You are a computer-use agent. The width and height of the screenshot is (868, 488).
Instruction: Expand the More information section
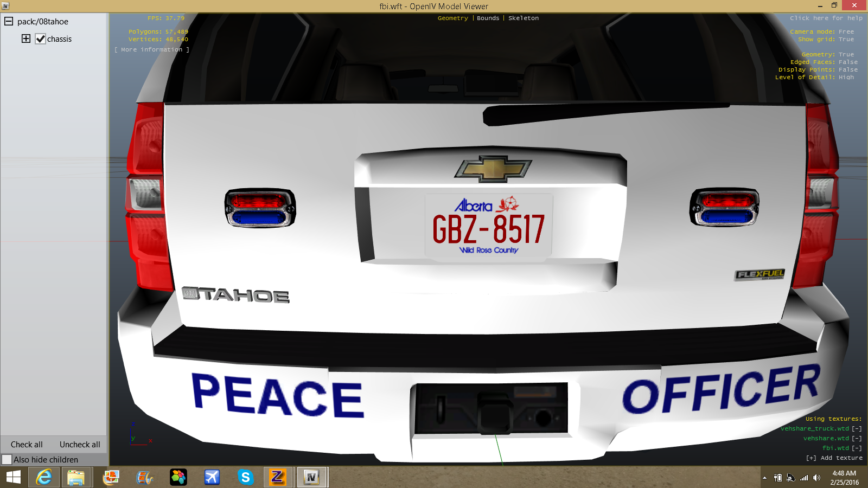(x=152, y=49)
